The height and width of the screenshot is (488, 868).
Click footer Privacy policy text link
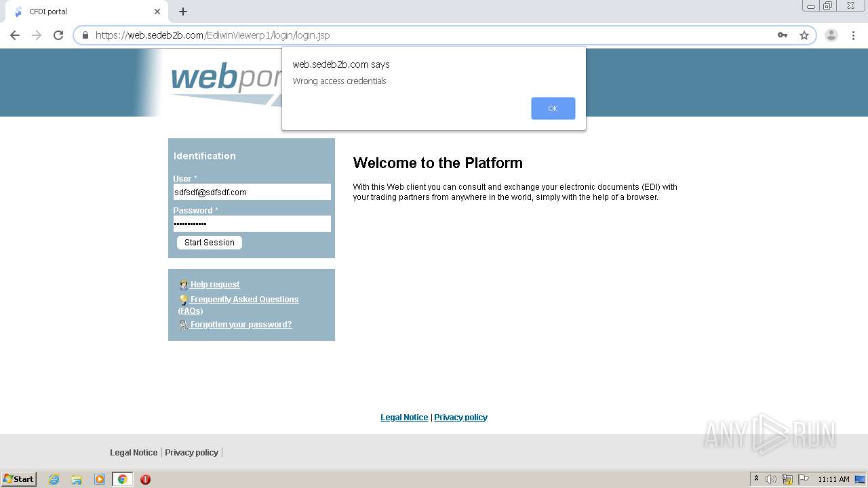[191, 453]
